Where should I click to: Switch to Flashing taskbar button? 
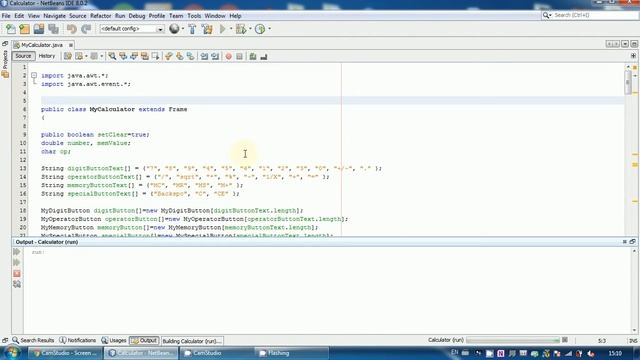[292, 353]
